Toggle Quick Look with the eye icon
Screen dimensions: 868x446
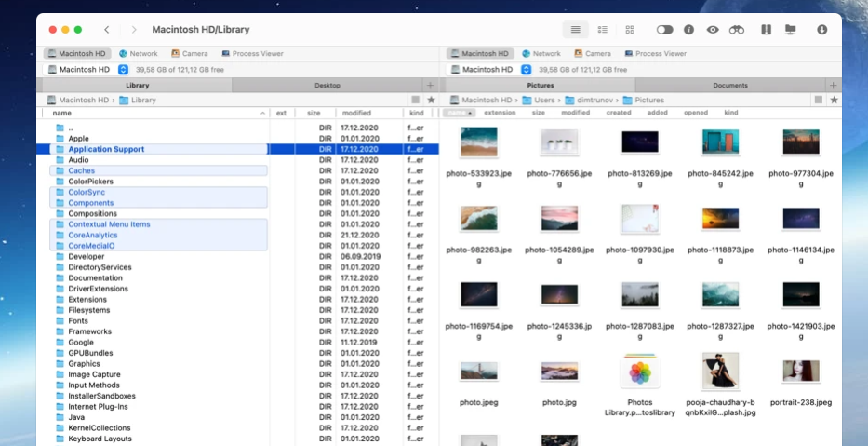point(713,30)
